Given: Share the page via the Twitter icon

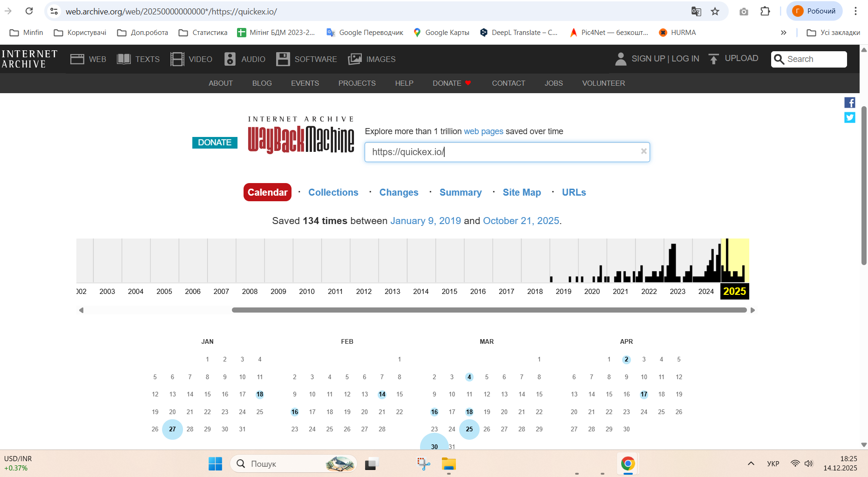Looking at the screenshot, I should point(850,117).
